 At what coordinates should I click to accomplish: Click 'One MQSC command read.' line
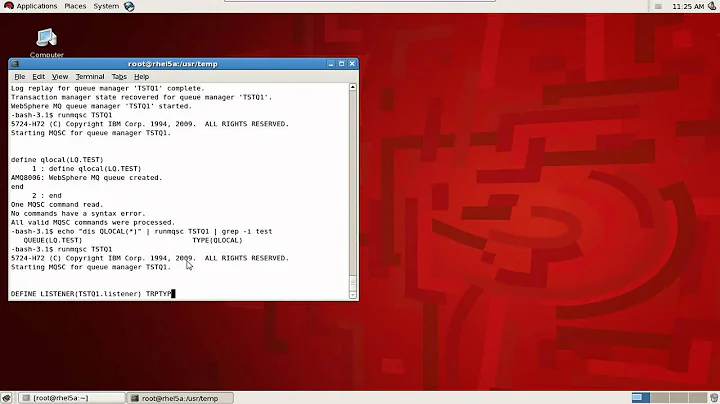pos(57,204)
